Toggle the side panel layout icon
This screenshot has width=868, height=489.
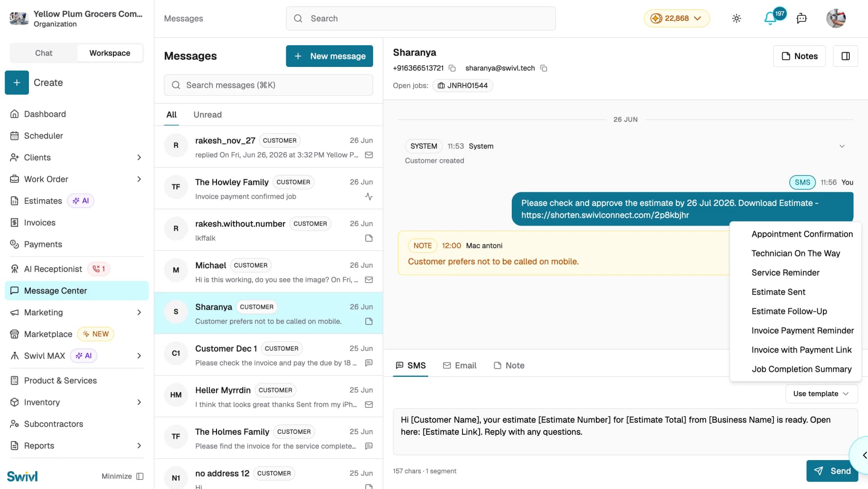pyautogui.click(x=845, y=56)
